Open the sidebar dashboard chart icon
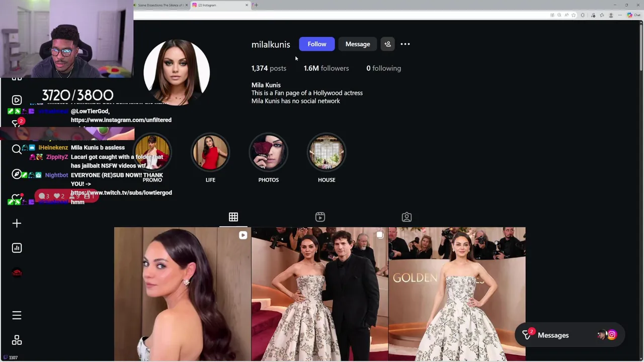The width and height of the screenshot is (644, 362). [x=17, y=248]
